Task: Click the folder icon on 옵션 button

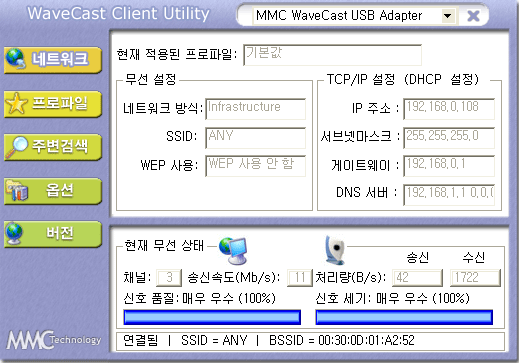Action: click(17, 190)
